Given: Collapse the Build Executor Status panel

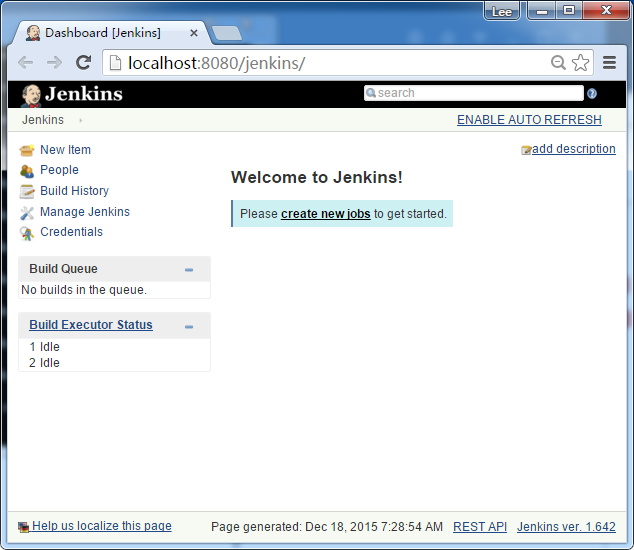Looking at the screenshot, I should click(189, 326).
